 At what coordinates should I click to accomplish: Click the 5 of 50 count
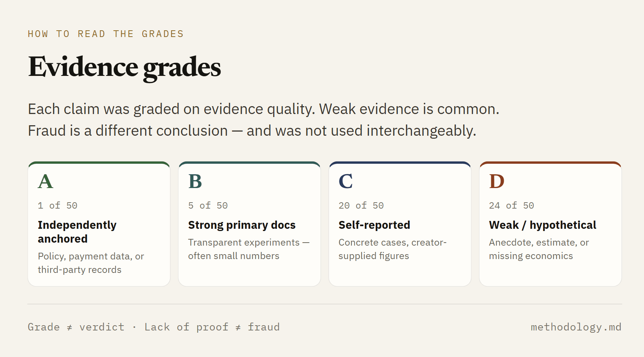[208, 206]
